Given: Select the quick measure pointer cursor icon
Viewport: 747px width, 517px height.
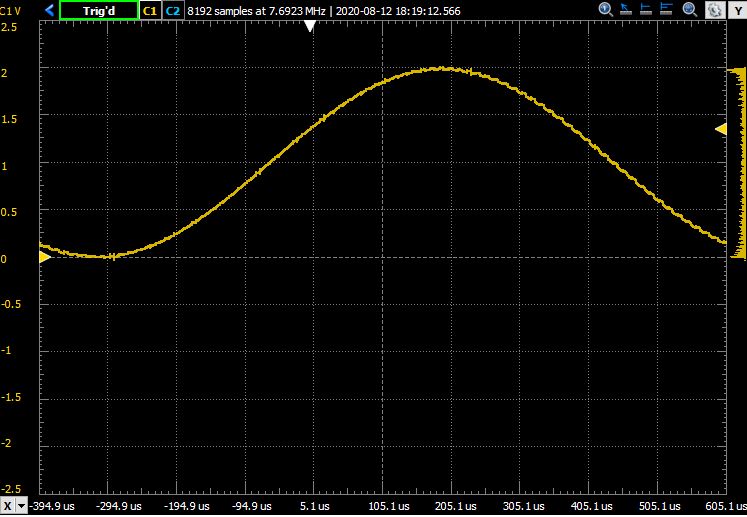Looking at the screenshot, I should pyautogui.click(x=626, y=10).
